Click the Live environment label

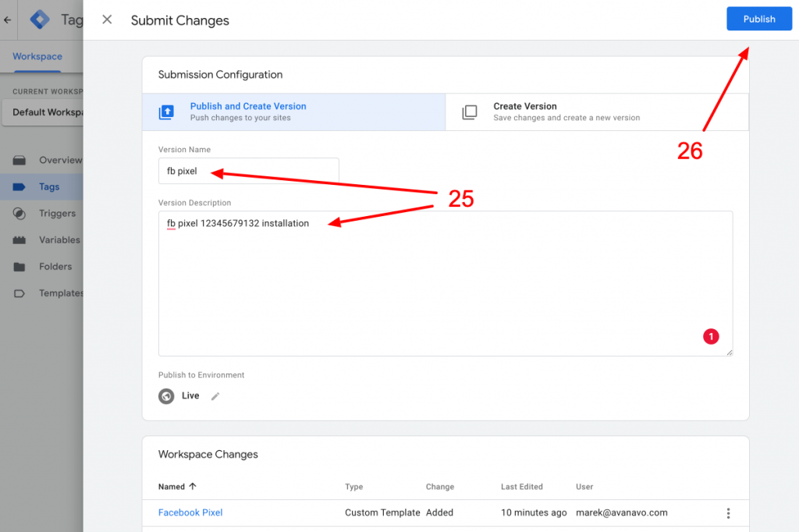[x=190, y=395]
